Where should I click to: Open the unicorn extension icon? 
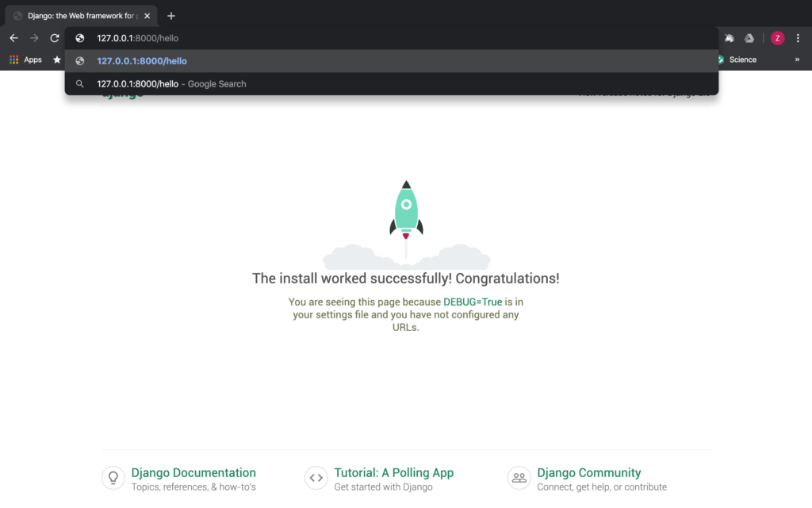click(x=730, y=38)
